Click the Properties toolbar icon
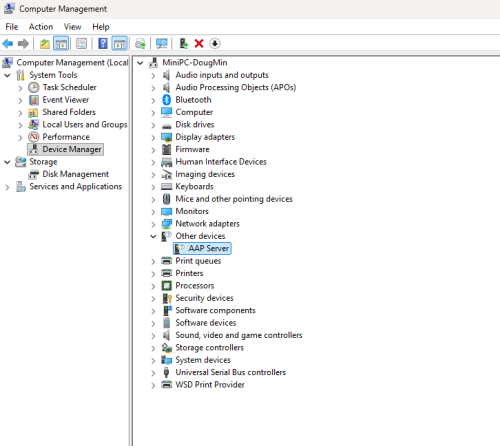The width and height of the screenshot is (500, 446). 82,44
